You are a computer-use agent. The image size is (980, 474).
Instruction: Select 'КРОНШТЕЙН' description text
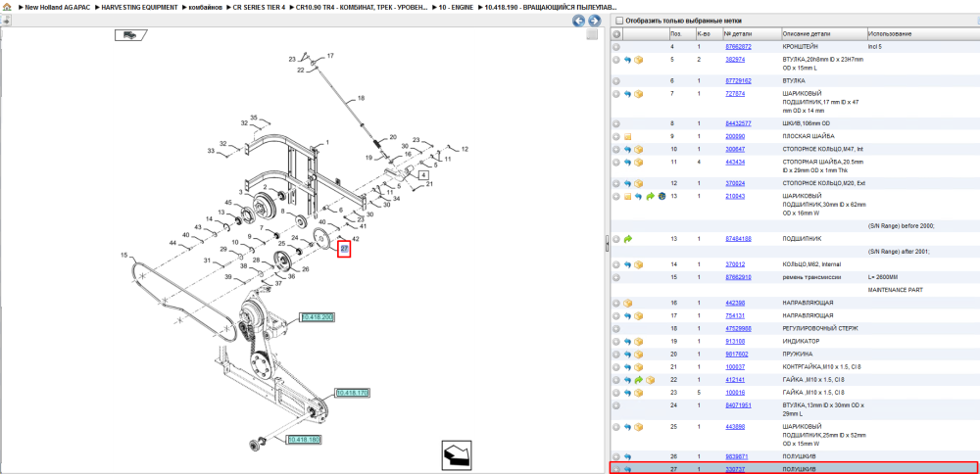pyautogui.click(x=801, y=47)
